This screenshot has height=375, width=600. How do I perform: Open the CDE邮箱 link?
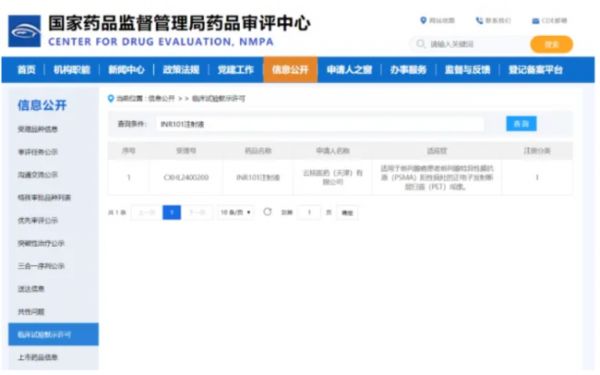pyautogui.click(x=554, y=20)
